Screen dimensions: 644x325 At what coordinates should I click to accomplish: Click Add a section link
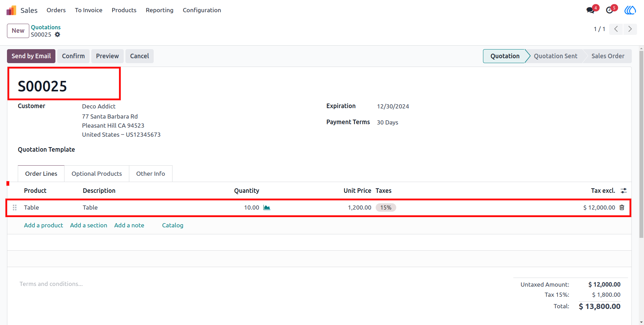(89, 225)
